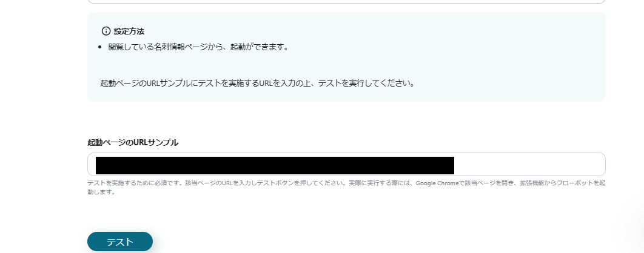Click the gray helper text mentioning Google Chrome
The width and height of the screenshot is (644, 253).
coord(346,183)
